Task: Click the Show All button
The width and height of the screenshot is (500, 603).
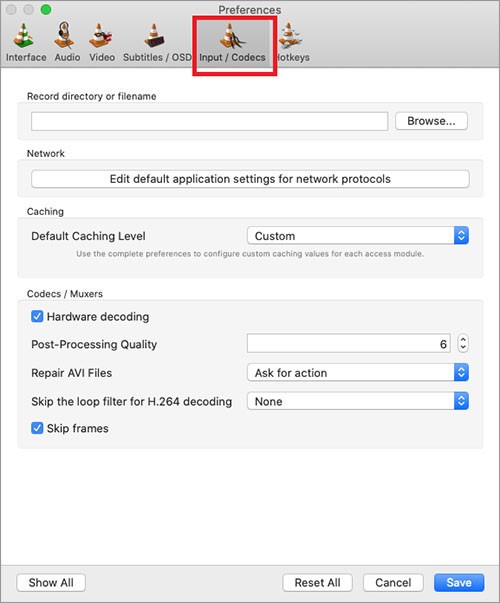Action: (51, 583)
